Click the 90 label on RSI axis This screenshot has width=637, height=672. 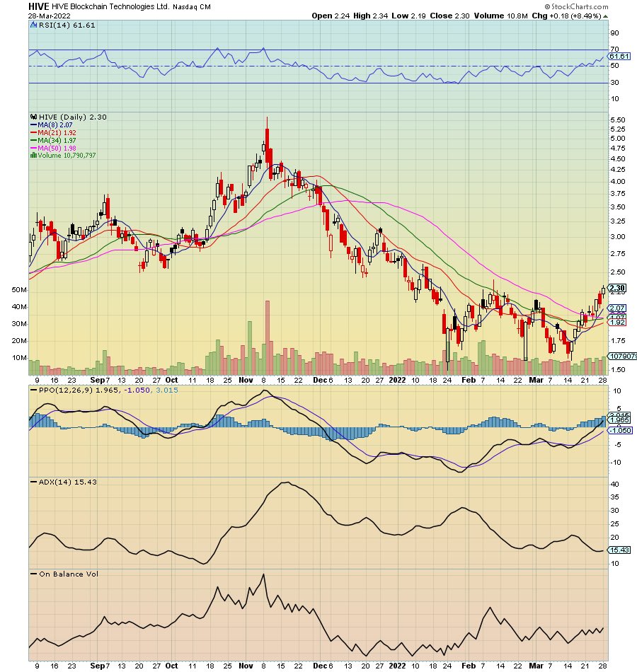[614, 33]
